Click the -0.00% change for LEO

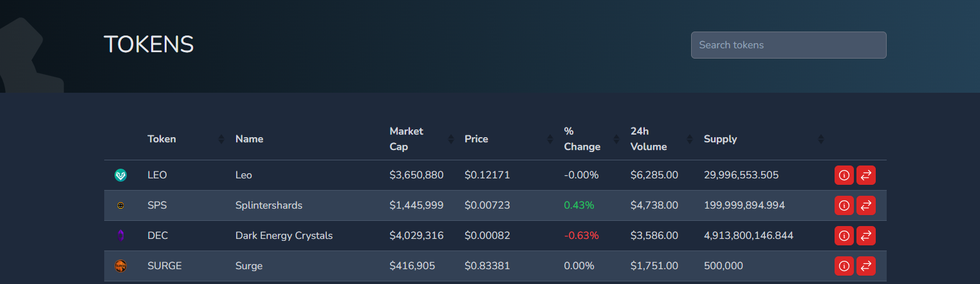[582, 175]
